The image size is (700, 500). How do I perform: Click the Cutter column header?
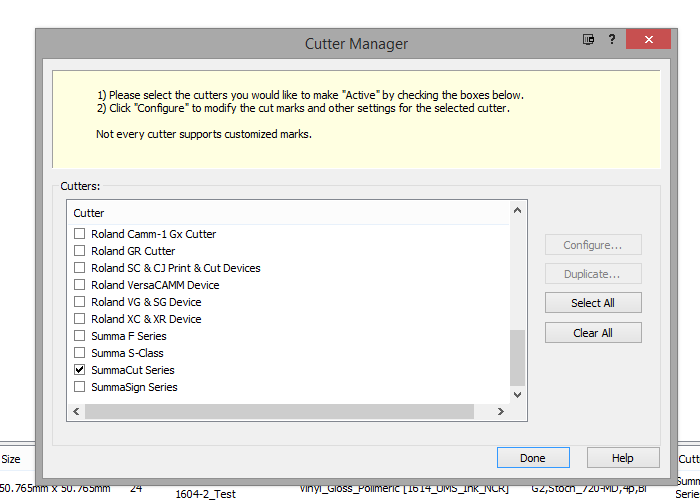pos(288,213)
